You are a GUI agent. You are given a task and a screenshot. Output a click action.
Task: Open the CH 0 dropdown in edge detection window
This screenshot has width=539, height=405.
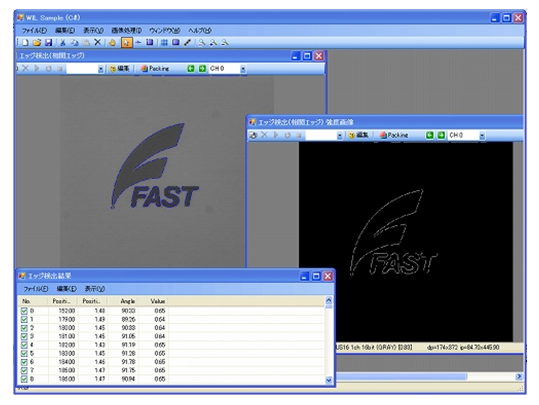pyautogui.click(x=243, y=69)
